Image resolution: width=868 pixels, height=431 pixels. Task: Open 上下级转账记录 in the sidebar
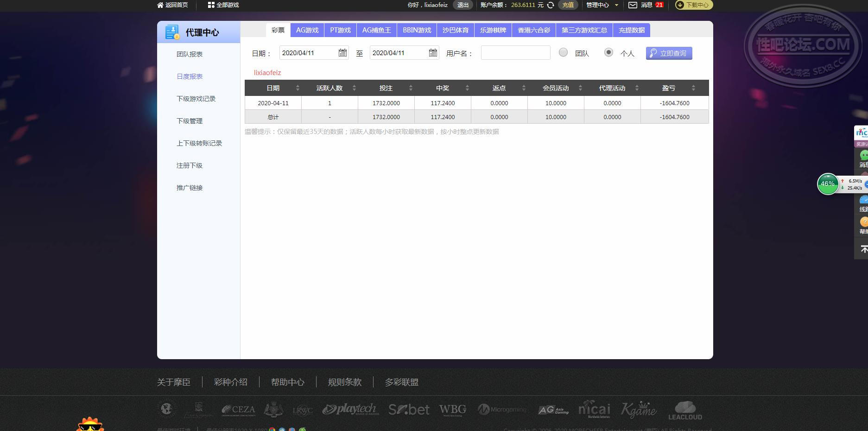(x=199, y=143)
